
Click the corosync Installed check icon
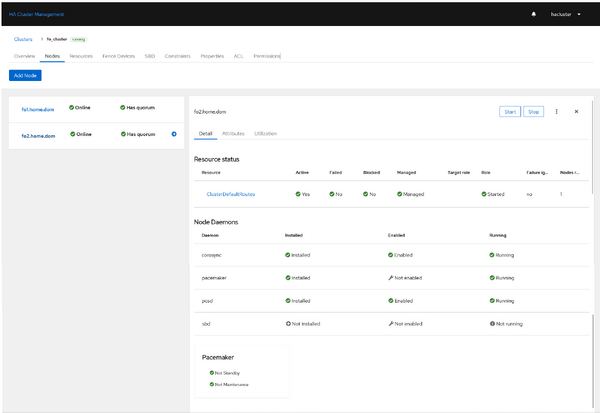pos(288,255)
